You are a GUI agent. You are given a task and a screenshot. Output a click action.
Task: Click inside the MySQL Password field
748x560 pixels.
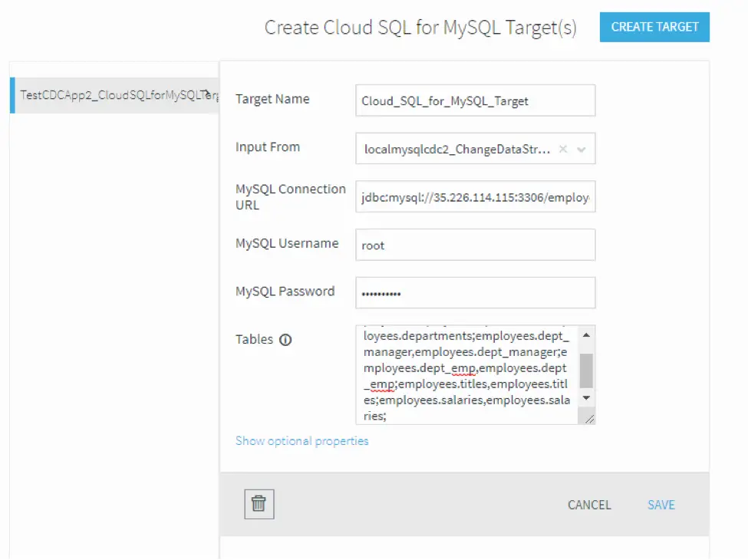point(475,293)
